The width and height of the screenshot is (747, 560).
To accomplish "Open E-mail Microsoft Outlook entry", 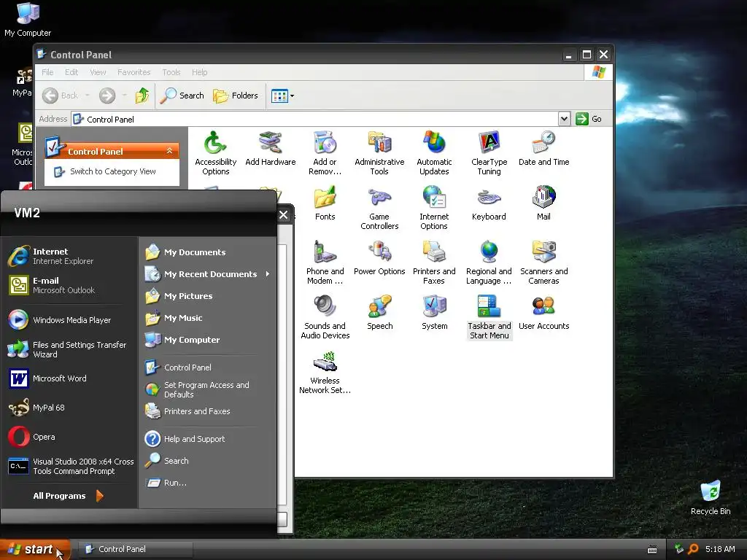I will pos(69,285).
